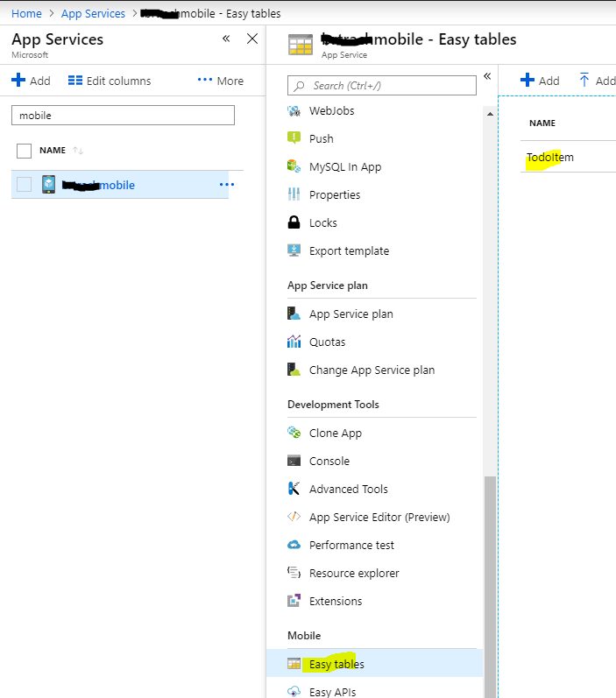This screenshot has width=616, height=698.
Task: Click the green Push notification icon
Action: point(294,138)
